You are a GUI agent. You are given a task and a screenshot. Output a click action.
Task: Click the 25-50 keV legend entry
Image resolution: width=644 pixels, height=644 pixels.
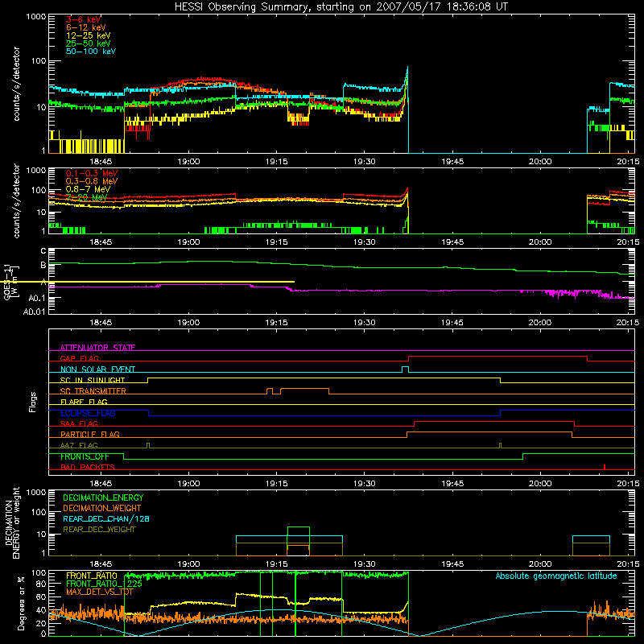point(89,43)
